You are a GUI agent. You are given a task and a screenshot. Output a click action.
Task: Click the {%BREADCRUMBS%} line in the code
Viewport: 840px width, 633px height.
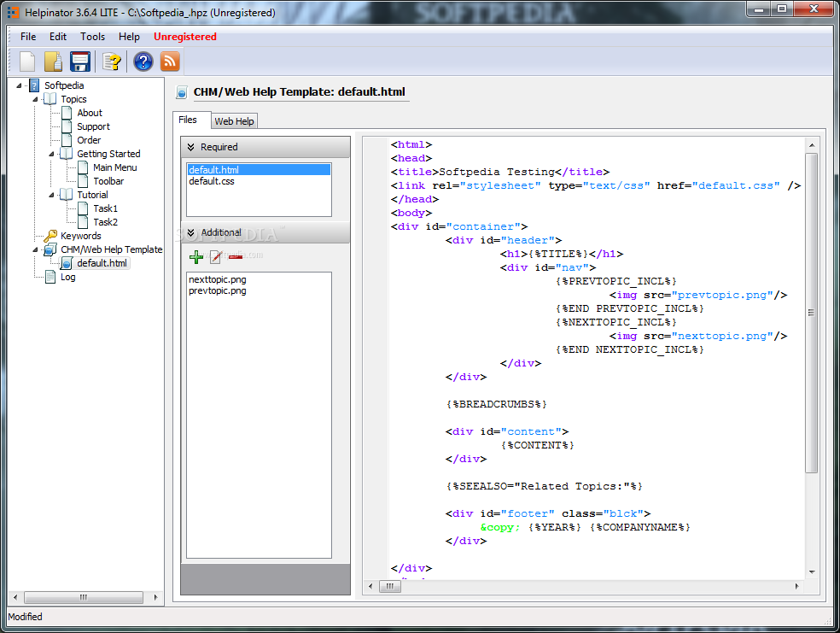click(x=496, y=404)
